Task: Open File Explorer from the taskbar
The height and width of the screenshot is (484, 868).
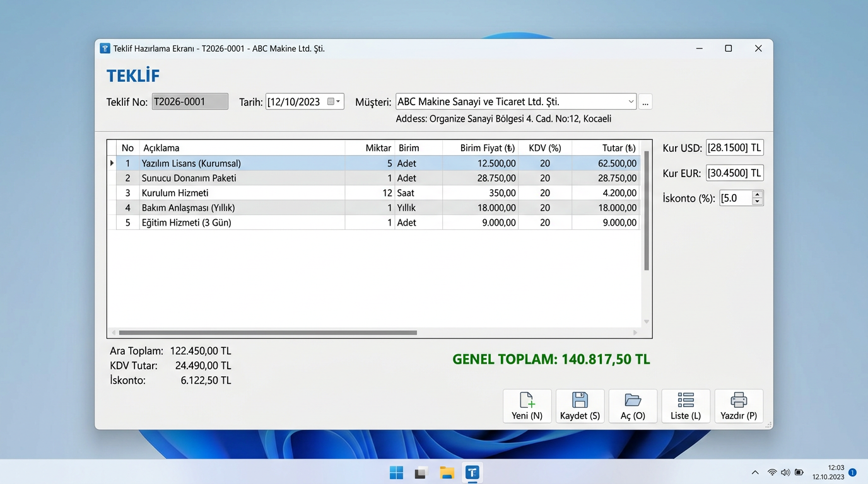Action: coord(447,473)
